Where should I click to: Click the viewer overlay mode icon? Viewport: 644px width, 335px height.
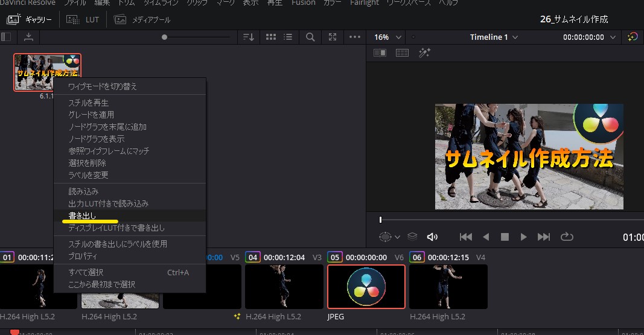(x=385, y=237)
